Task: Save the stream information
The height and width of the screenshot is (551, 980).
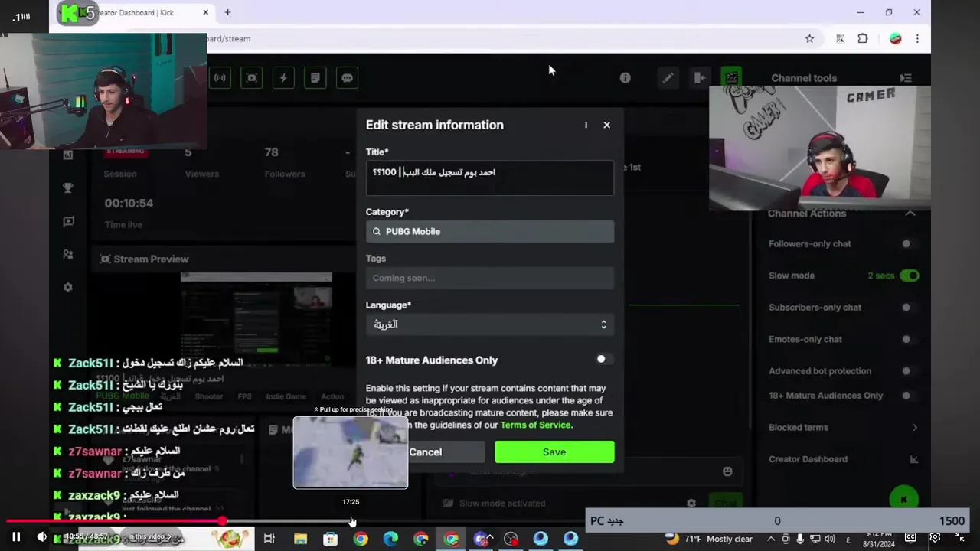Action: tap(554, 452)
